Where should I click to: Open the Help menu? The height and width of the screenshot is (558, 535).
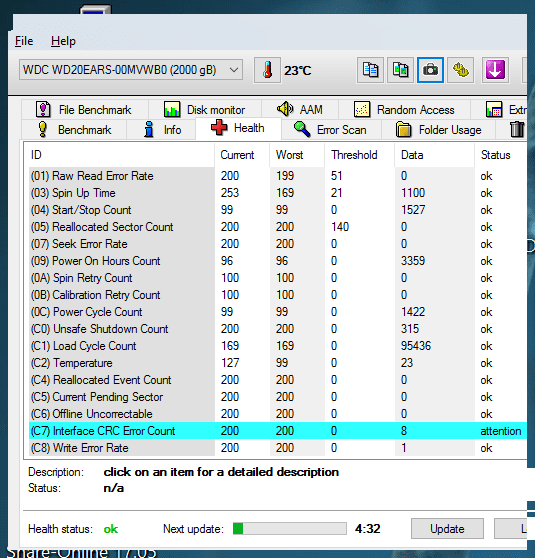(x=63, y=41)
